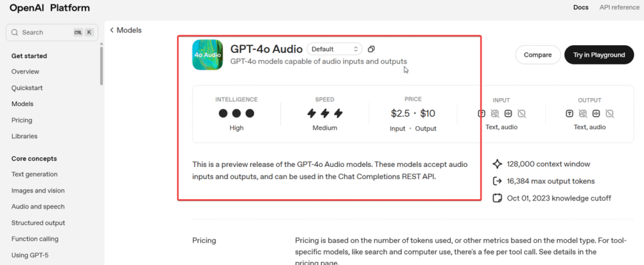Click the text modality icon under OUTPUT
The width and height of the screenshot is (644, 265).
569,114
